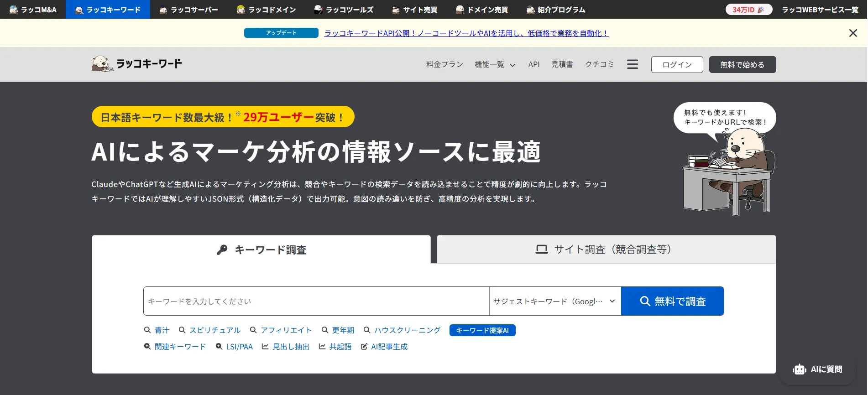Open ラッコM&A in top bar
The image size is (868, 395).
click(x=33, y=9)
